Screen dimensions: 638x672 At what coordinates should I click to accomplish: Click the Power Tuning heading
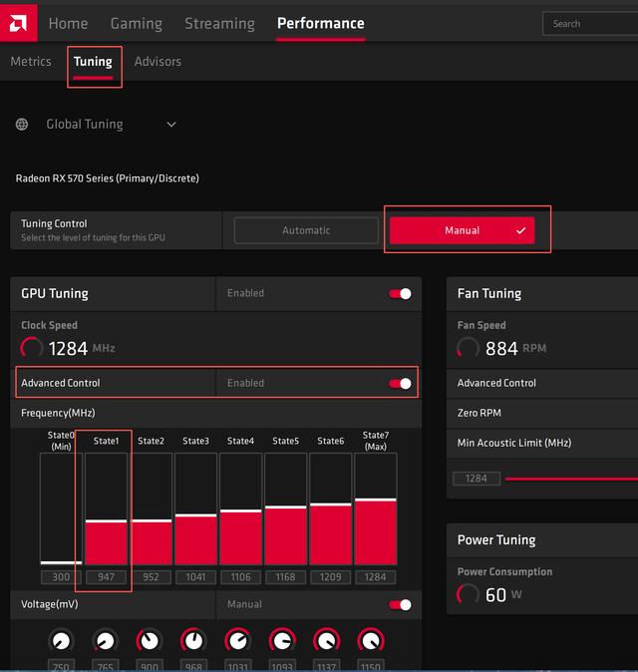(x=496, y=540)
